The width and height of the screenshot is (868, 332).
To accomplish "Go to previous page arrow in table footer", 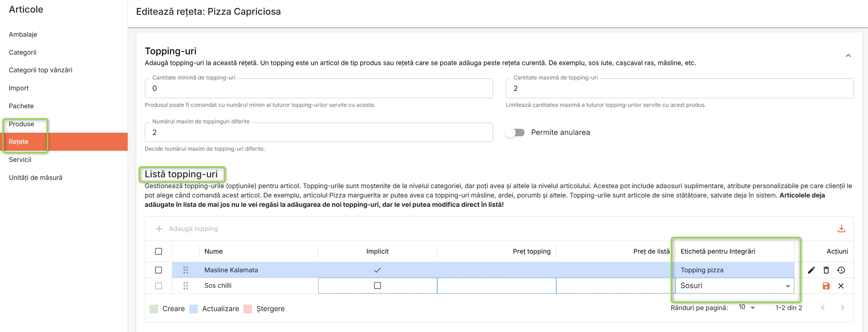I will point(823,308).
